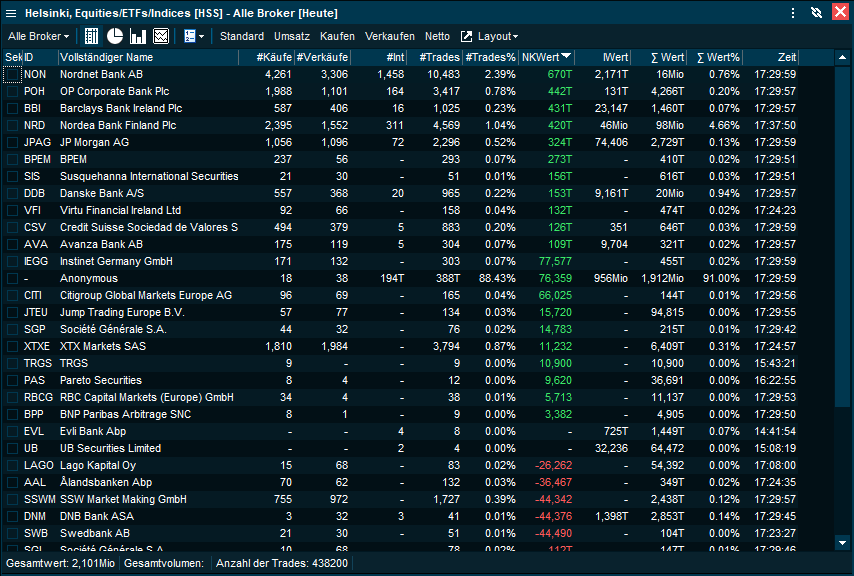
Task: Select the Umsatz view tab
Action: (x=292, y=36)
